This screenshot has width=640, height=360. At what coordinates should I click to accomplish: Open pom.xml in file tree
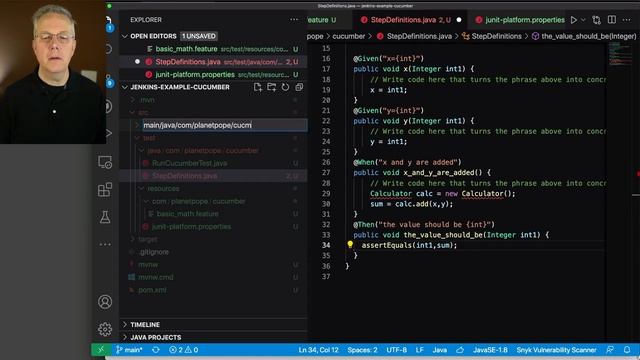(213, 290)
